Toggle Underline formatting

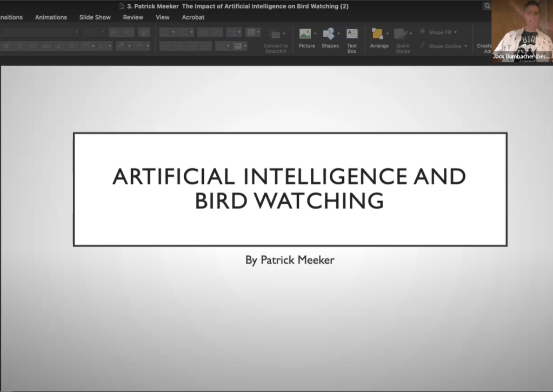pos(32,46)
